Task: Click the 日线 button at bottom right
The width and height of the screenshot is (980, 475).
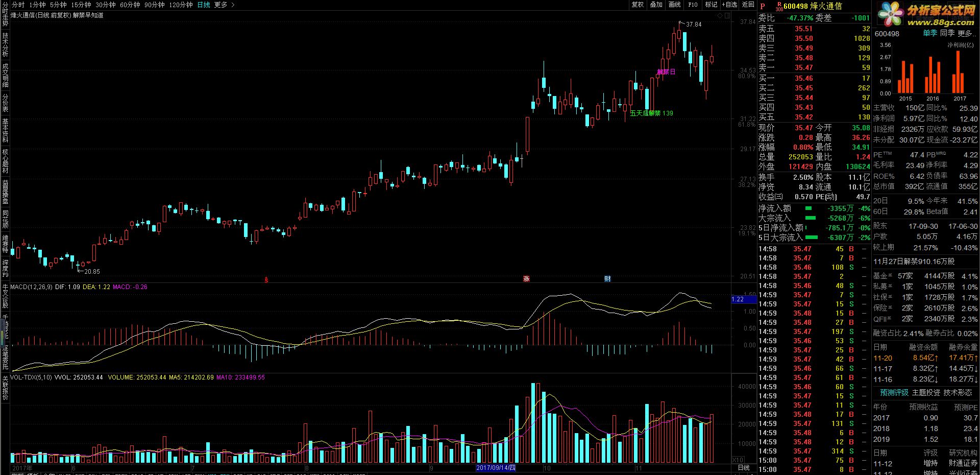Action: (x=744, y=468)
